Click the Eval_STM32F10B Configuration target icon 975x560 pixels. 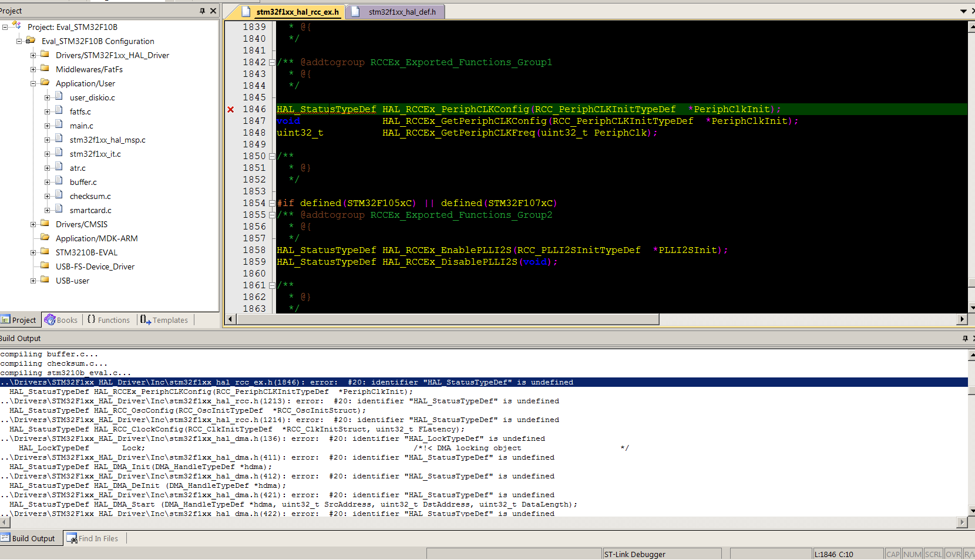tap(31, 41)
